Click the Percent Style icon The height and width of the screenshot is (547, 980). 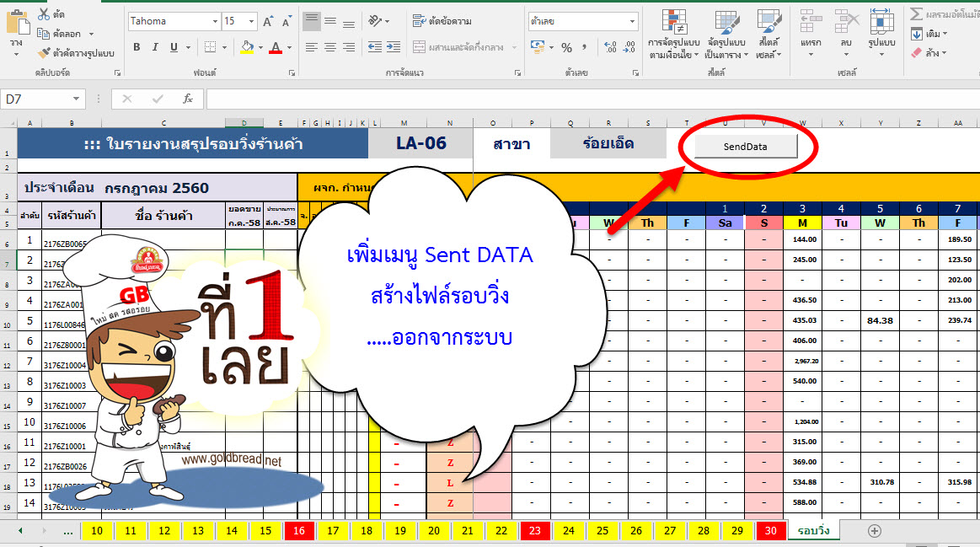pos(566,47)
